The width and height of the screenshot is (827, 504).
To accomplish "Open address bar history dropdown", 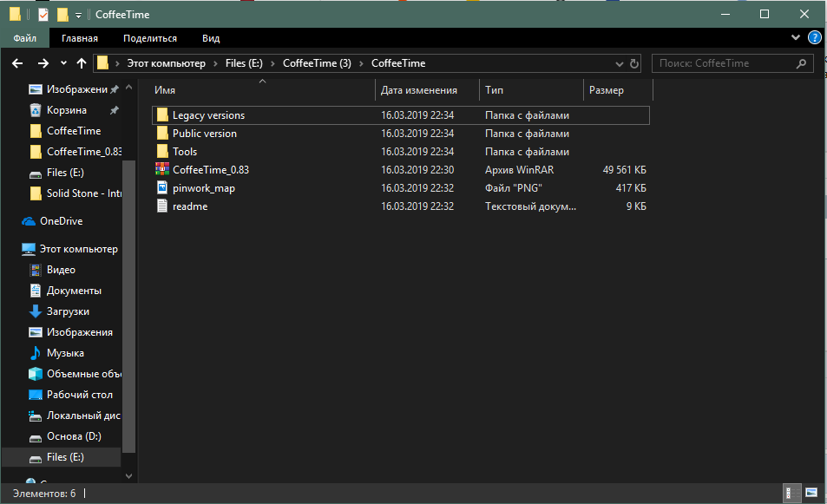I will tap(620, 64).
